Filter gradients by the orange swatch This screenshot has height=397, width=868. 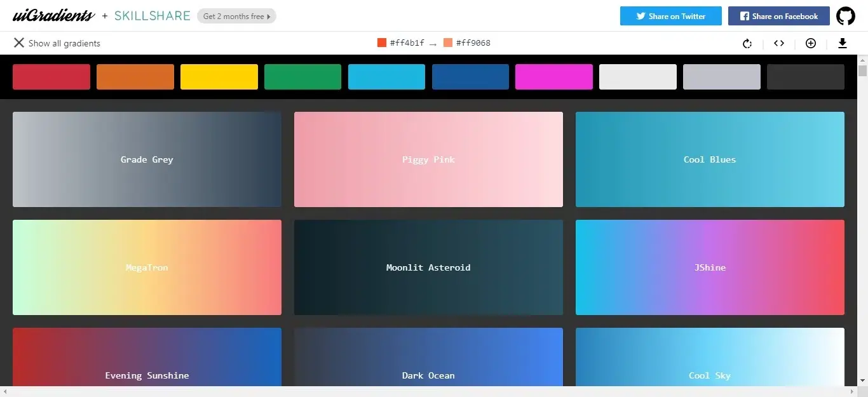[135, 77]
